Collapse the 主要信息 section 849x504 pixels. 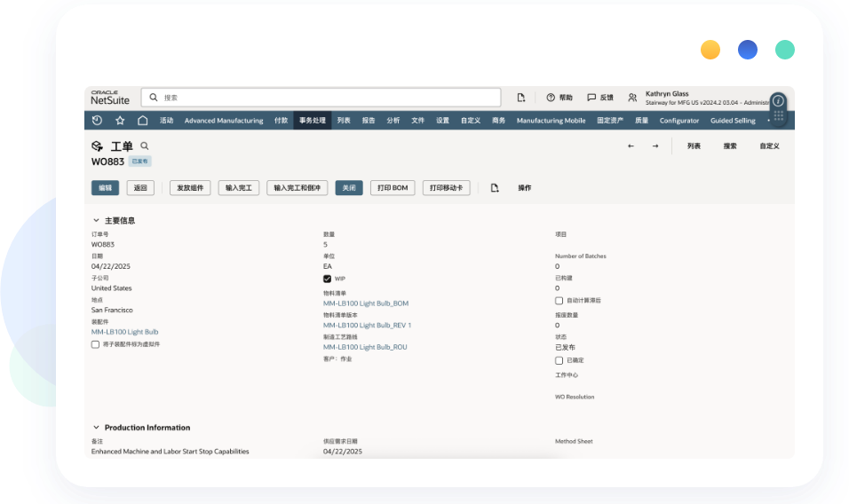pos(96,220)
